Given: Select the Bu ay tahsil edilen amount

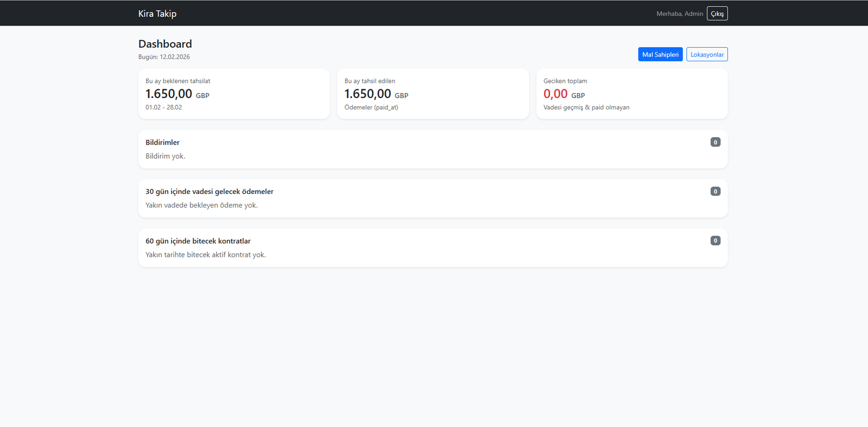Looking at the screenshot, I should click(x=367, y=94).
